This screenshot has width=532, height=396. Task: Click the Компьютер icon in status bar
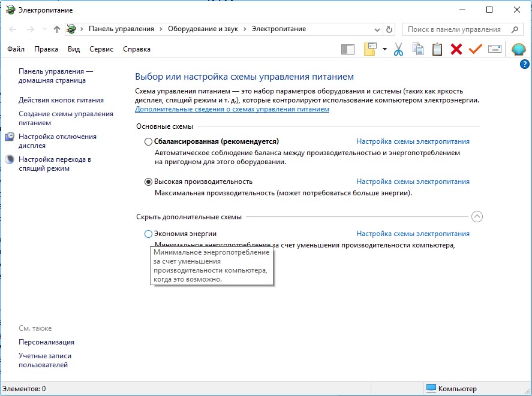point(431,389)
